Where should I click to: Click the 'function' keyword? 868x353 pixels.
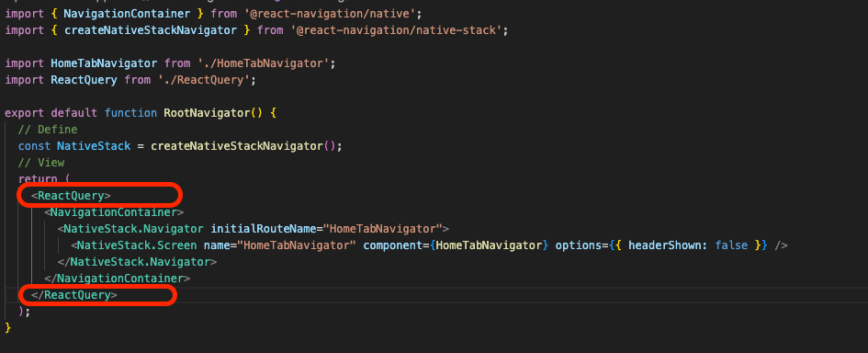130,113
